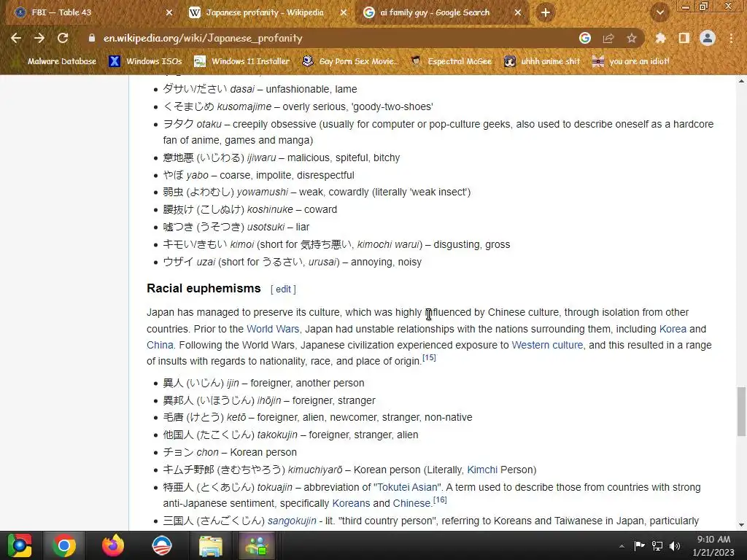Expand the tab search dropdown
Image resolution: width=747 pixels, height=560 pixels.
click(660, 12)
